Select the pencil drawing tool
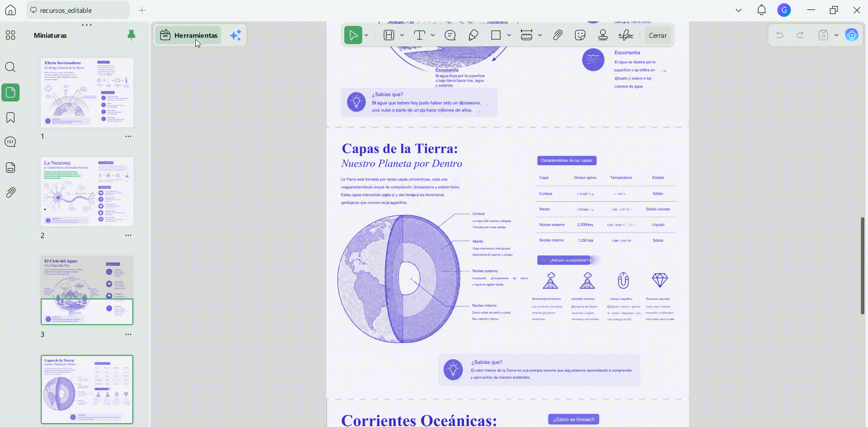 (x=473, y=35)
